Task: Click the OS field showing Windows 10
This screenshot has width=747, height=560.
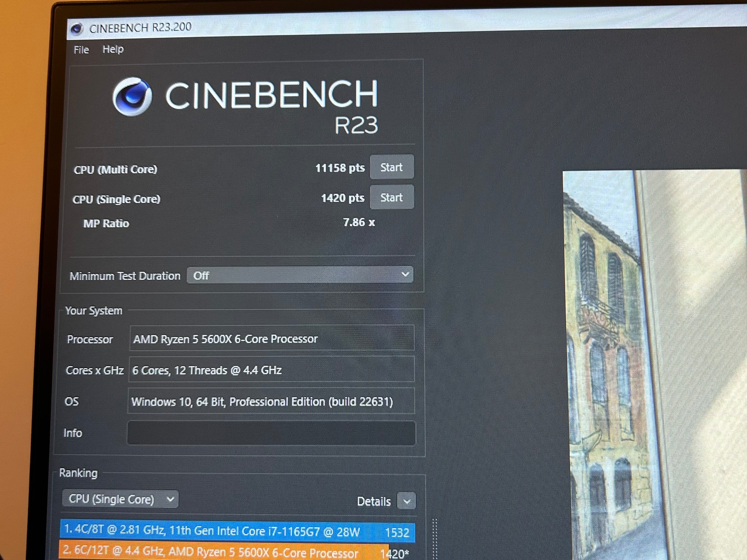Action: (271, 401)
